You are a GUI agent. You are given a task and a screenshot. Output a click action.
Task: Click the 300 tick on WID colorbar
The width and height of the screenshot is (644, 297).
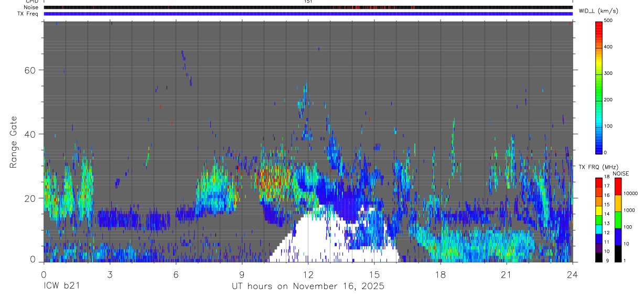(608, 73)
